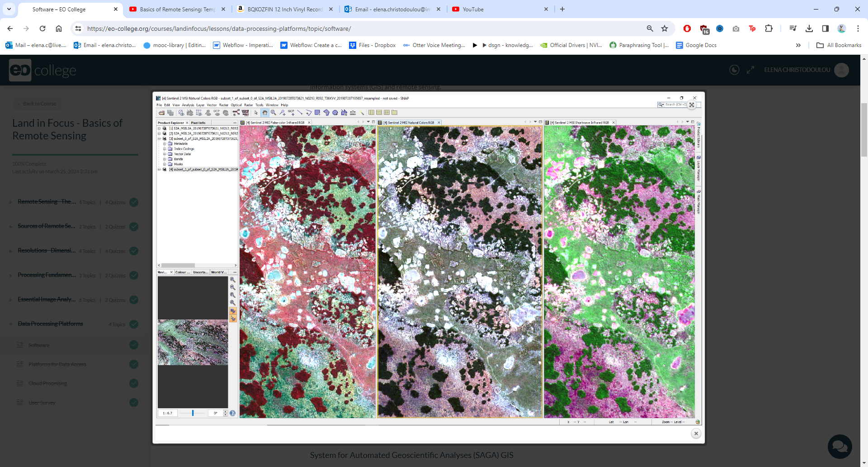The image size is (868, 467).
Task: Open the media controls music-note icon
Action: point(793,29)
